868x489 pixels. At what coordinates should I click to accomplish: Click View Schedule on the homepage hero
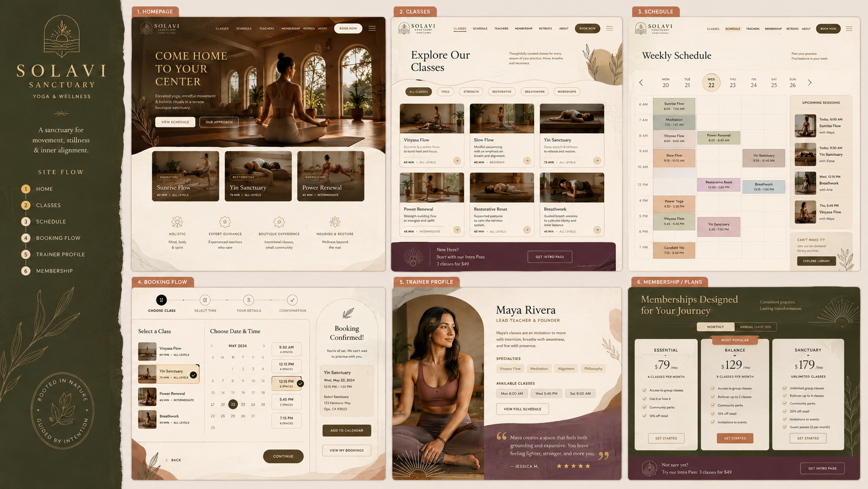point(175,122)
